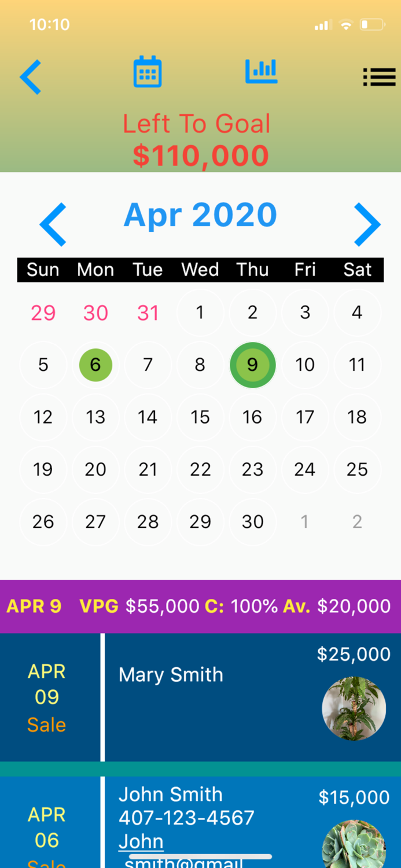Image resolution: width=401 pixels, height=868 pixels.
Task: View Mary Smith's profile photo
Action: (x=354, y=708)
